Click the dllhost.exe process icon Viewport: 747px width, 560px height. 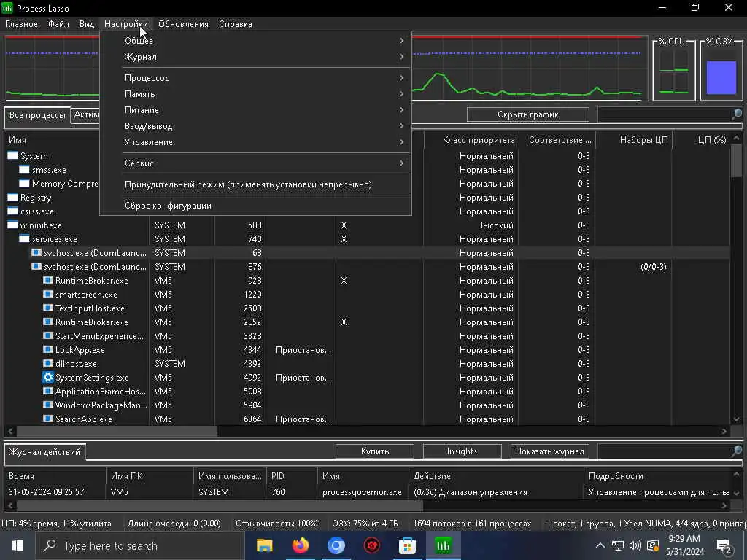pos(48,363)
